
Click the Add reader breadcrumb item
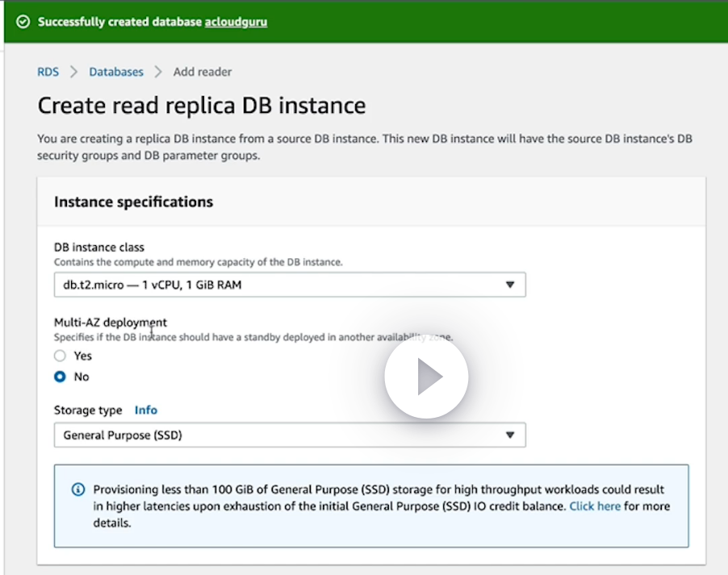click(203, 72)
